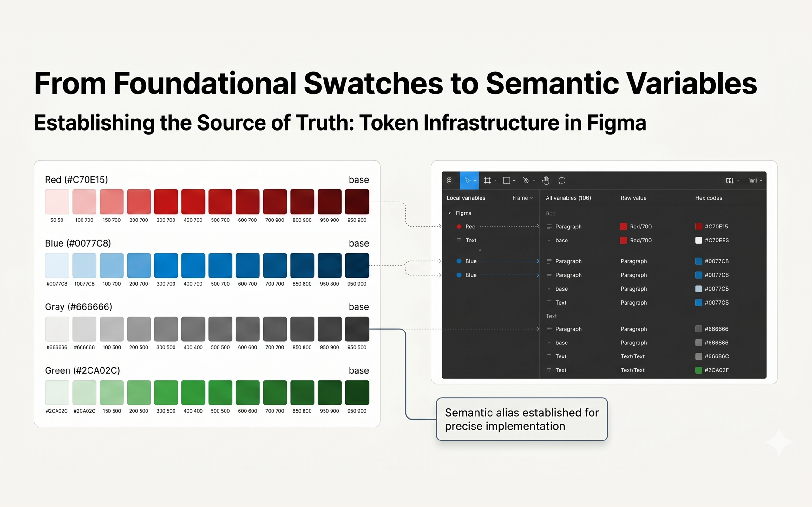The image size is (812, 507).
Task: Activate the Hand tool
Action: pyautogui.click(x=546, y=181)
